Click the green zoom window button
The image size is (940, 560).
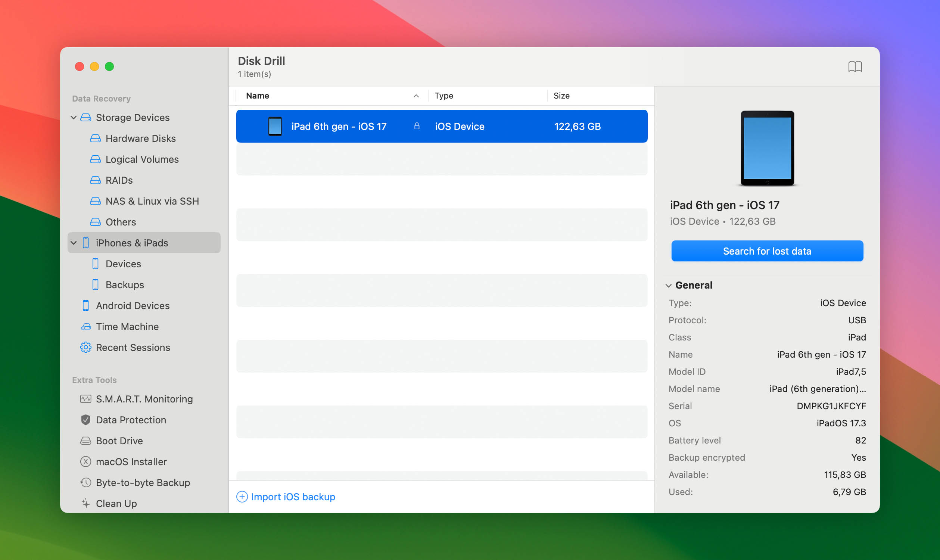click(109, 66)
